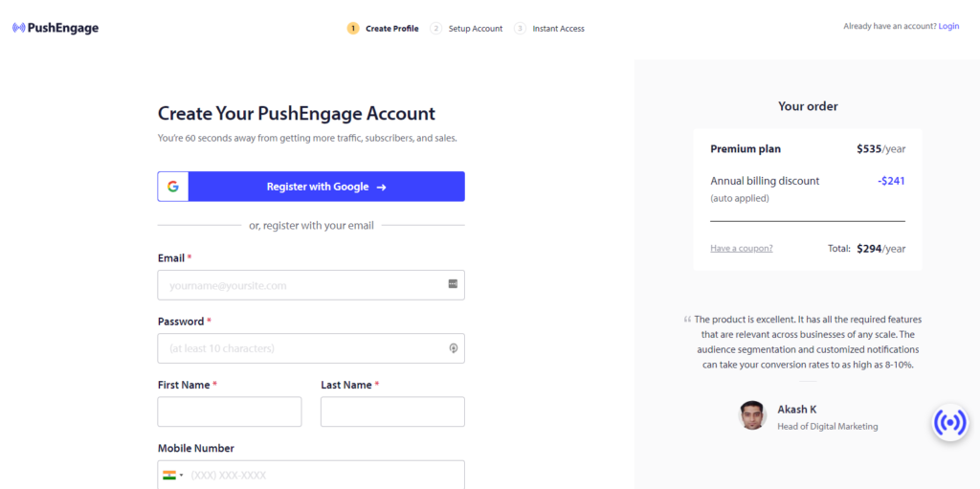980x489 pixels.
Task: Click the -$241 discount amount
Action: pyautogui.click(x=891, y=182)
